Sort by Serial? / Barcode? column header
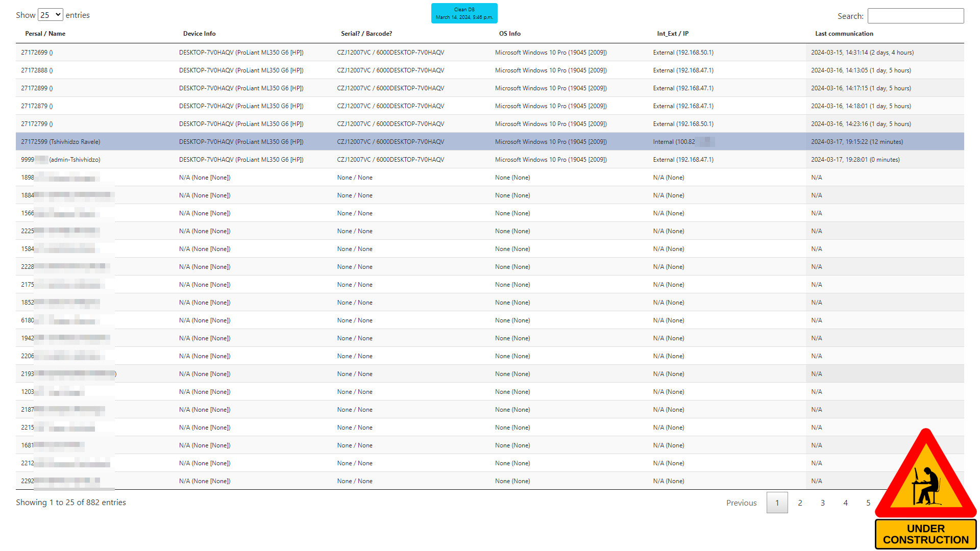 coord(366,34)
